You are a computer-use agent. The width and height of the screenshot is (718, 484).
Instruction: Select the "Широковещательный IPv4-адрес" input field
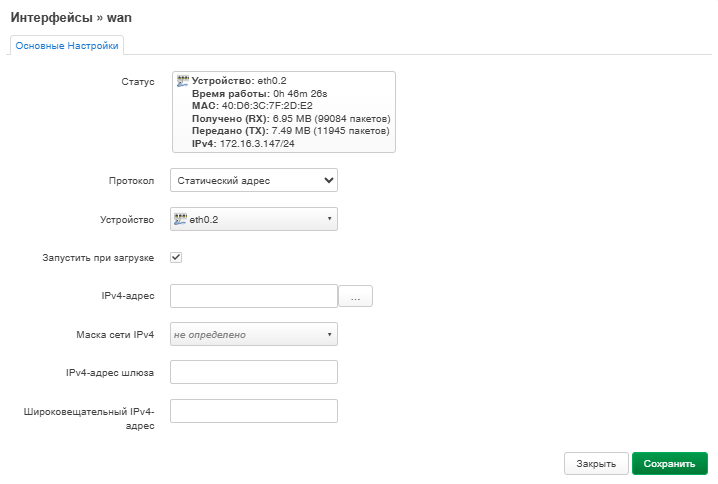click(x=254, y=411)
